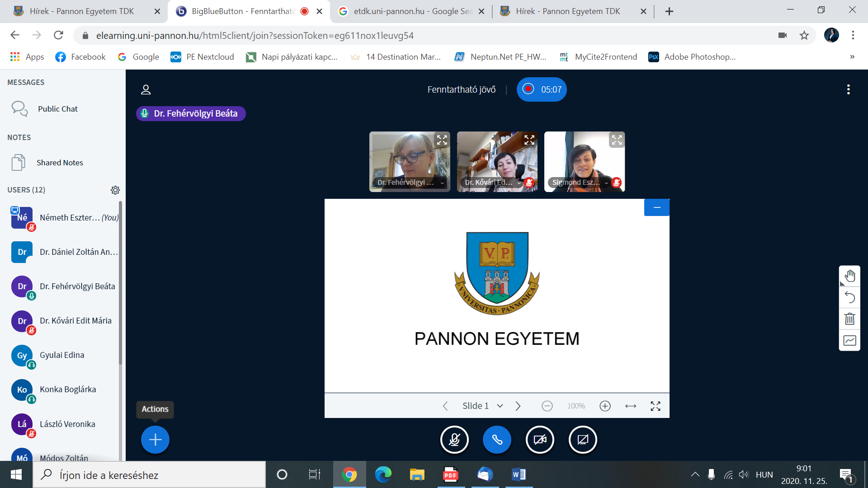Screen dimensions: 868x488
Task: Toggle microphone mute button
Action: pos(454,440)
